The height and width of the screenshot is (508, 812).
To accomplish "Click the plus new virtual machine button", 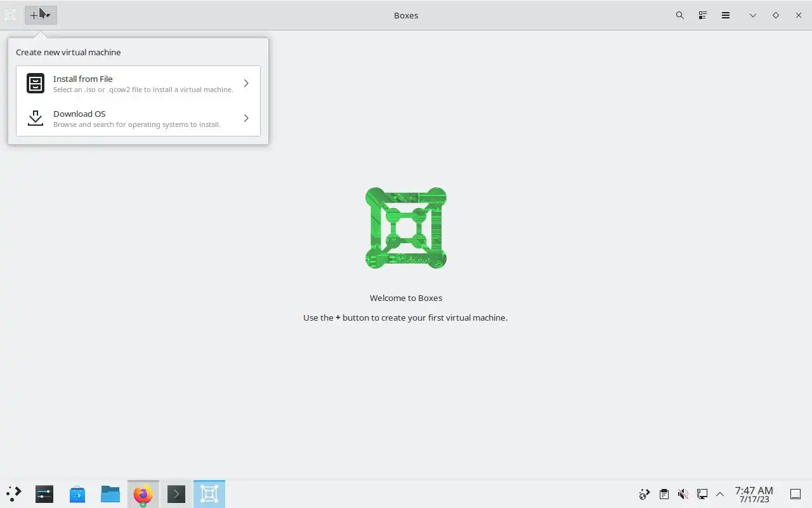I will tap(41, 15).
